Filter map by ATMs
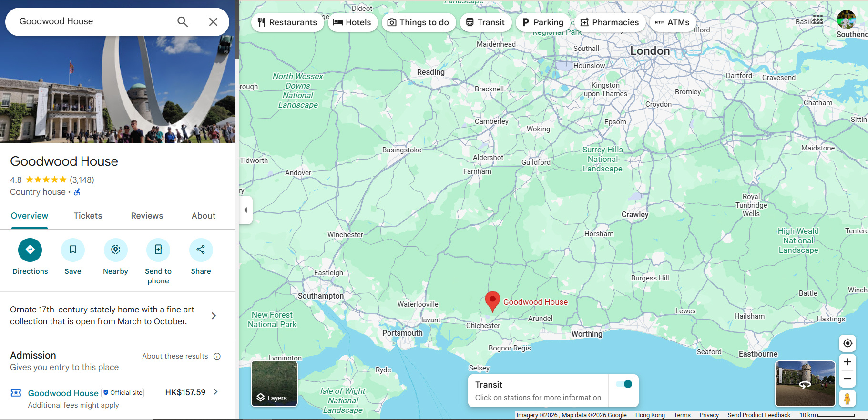This screenshot has width=868, height=420. coord(673,22)
